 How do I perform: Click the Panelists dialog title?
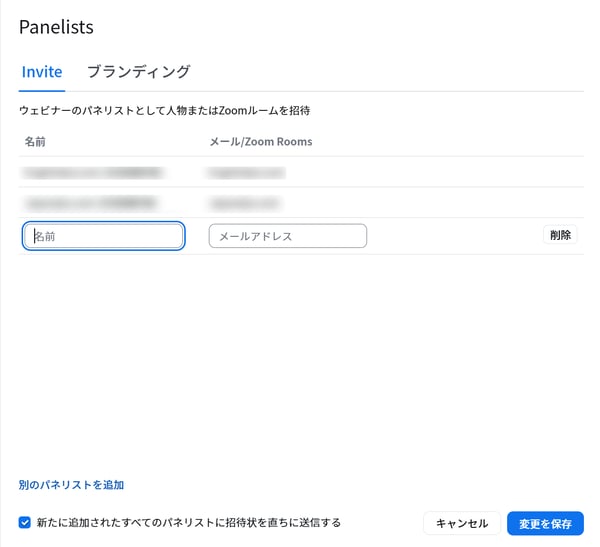(56, 27)
